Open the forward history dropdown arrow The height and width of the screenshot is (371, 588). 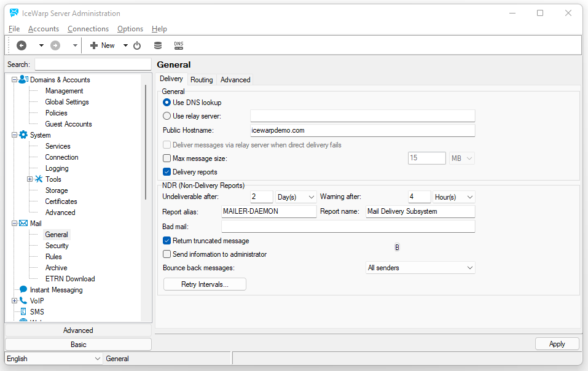pyautogui.click(x=75, y=45)
